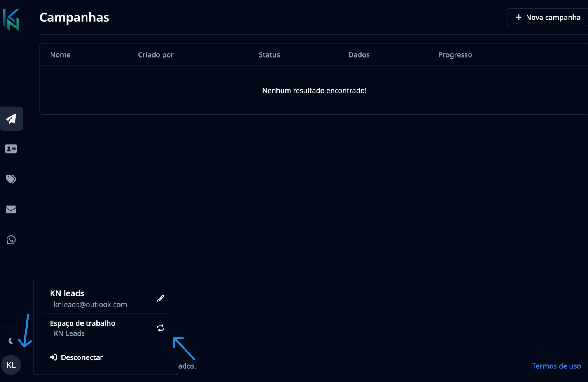
Task: Click the Status column header
Action: [269, 55]
